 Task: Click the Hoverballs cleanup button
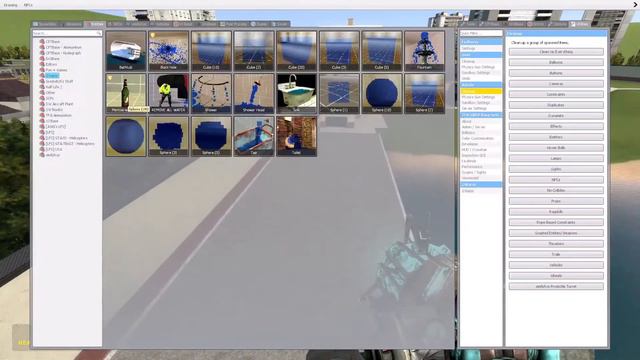[556, 148]
